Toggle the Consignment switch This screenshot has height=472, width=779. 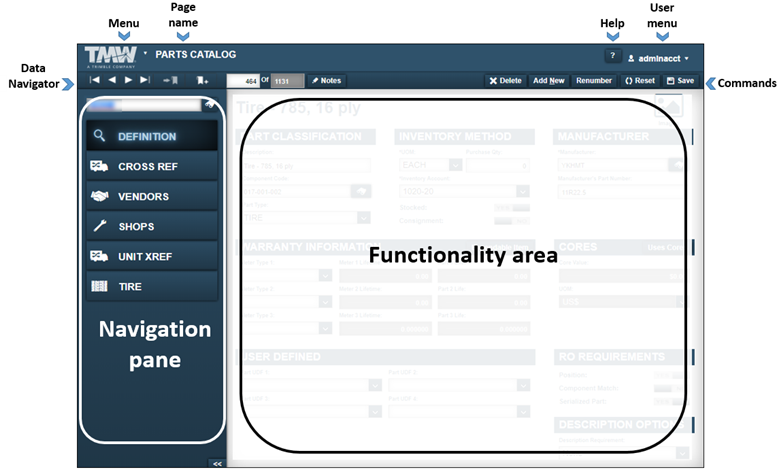pyautogui.click(x=512, y=221)
